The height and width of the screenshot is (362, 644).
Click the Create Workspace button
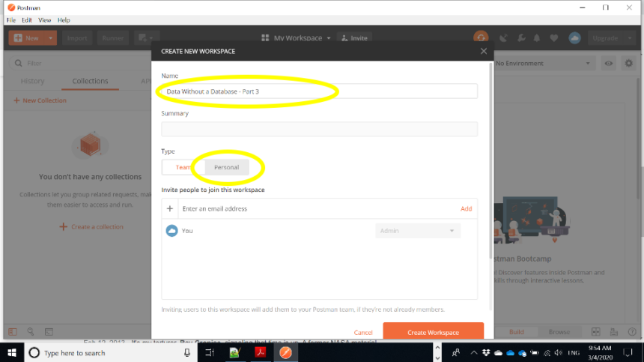point(433,332)
